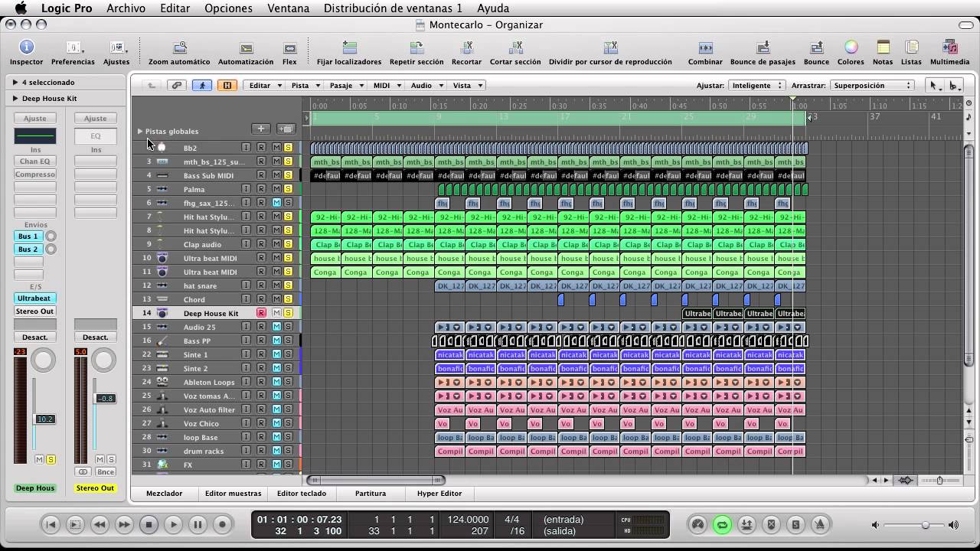The width and height of the screenshot is (980, 551).
Task: Click the Ultrabeat instrument slot
Action: click(x=34, y=298)
